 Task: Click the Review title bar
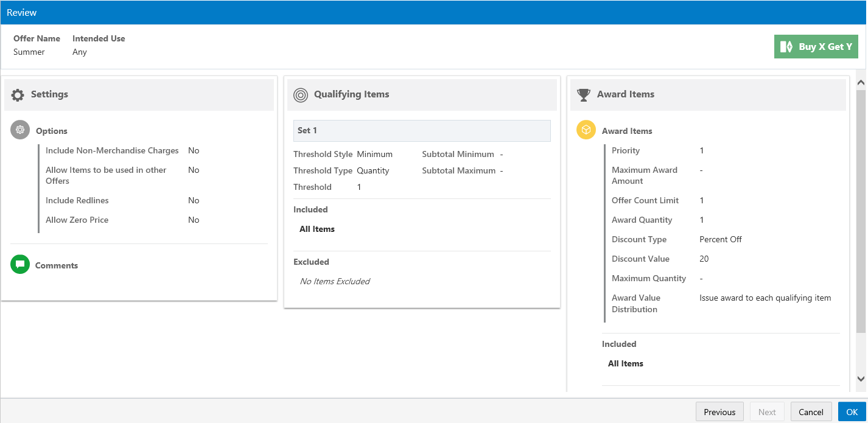click(434, 13)
